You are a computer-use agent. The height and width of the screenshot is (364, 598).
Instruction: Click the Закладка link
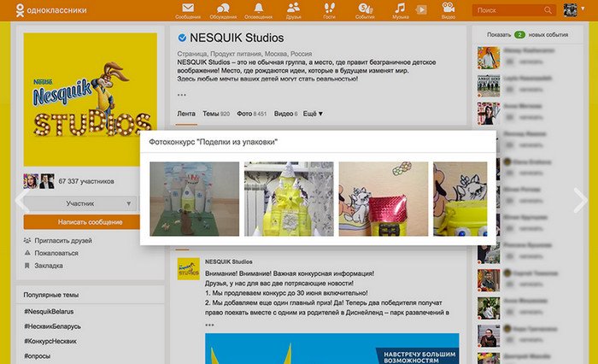(49, 266)
